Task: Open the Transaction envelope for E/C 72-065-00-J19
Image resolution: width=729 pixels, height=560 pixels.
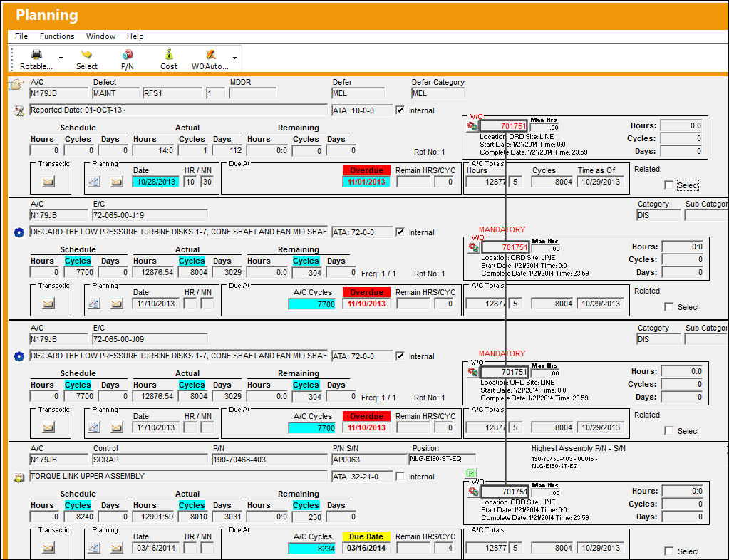Action: 48,304
